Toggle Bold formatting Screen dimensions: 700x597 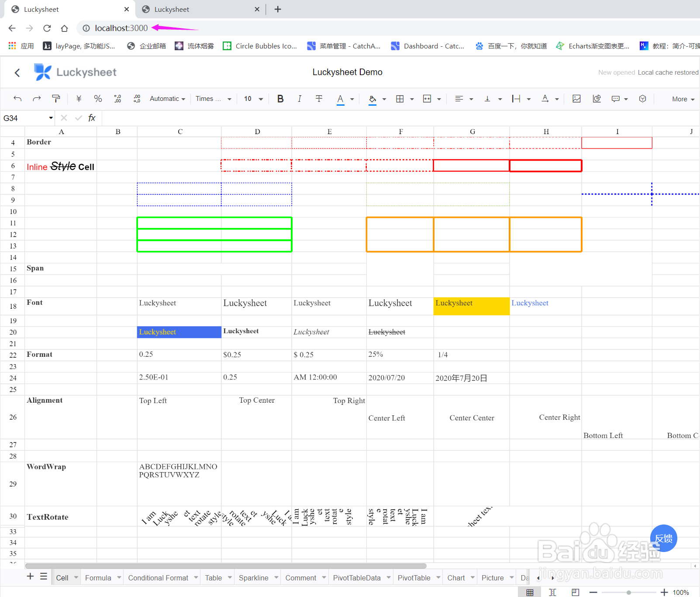point(280,99)
